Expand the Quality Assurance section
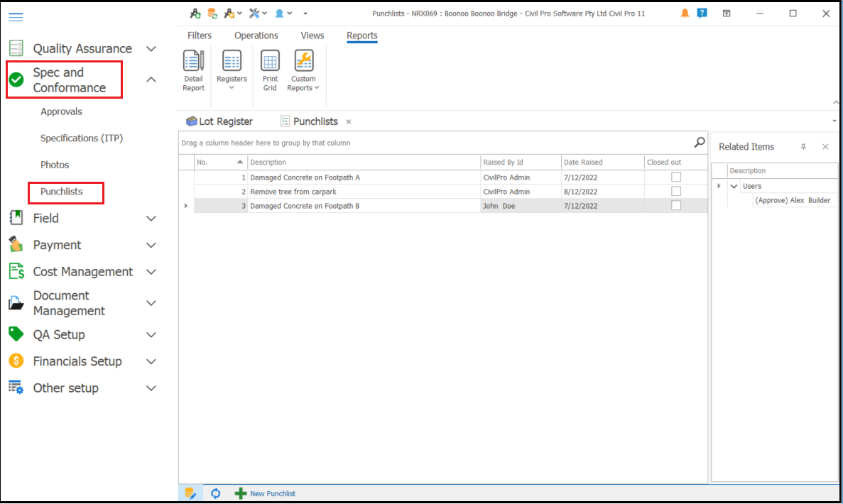 [x=151, y=49]
